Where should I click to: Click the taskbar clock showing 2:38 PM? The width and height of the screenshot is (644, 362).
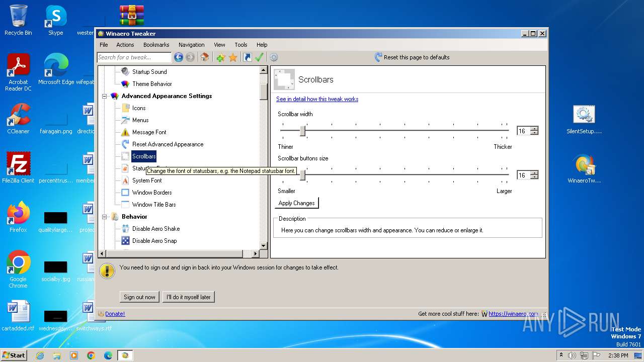pyautogui.click(x=618, y=355)
